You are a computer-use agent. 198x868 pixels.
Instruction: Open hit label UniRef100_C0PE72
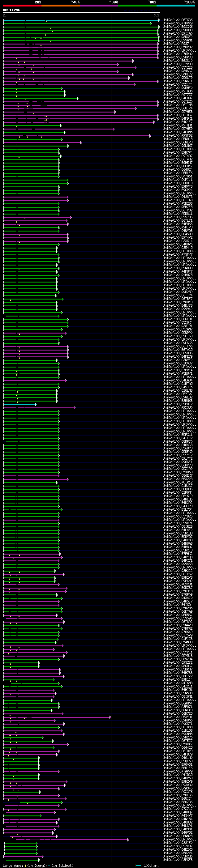click(x=178, y=74)
